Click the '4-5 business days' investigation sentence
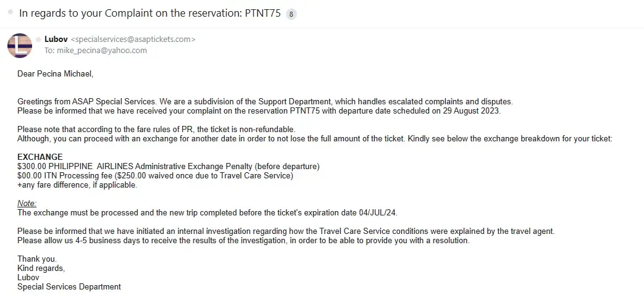This screenshot has width=644, height=308. [243, 240]
